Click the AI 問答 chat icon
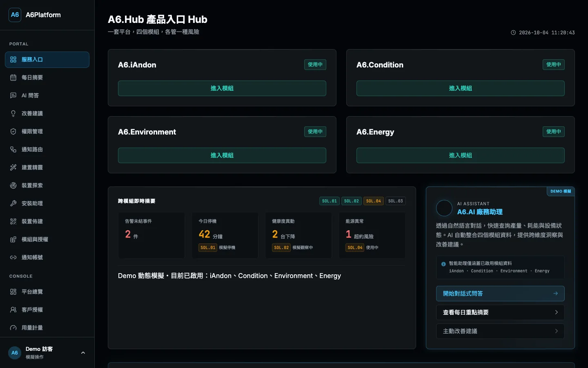Viewport: 588px width, 368px height. tap(13, 96)
